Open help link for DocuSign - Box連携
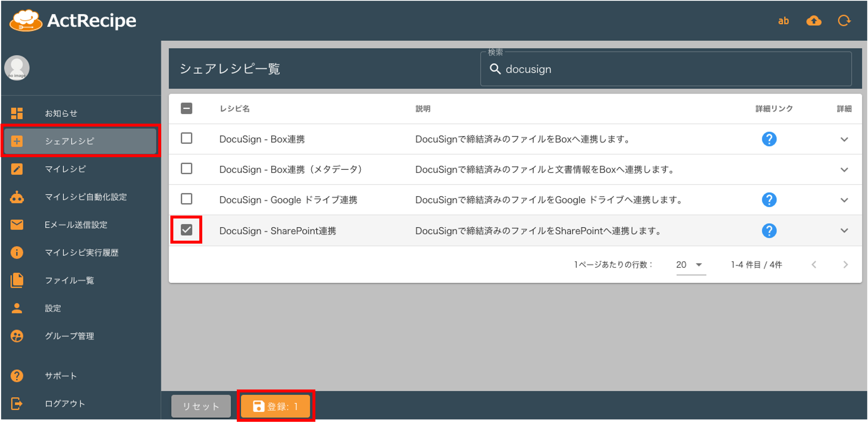Viewport: 868px width, 422px height. [769, 139]
